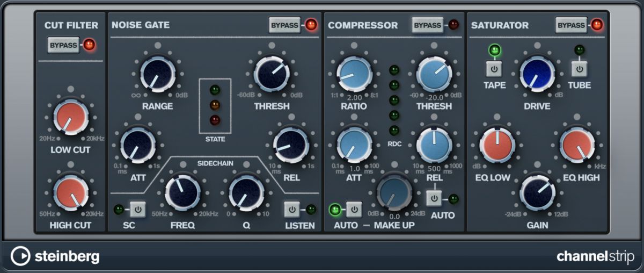Toggle the Noise Gate BYPASS button
Viewport: 644px width, 273px height.
[x=285, y=25]
